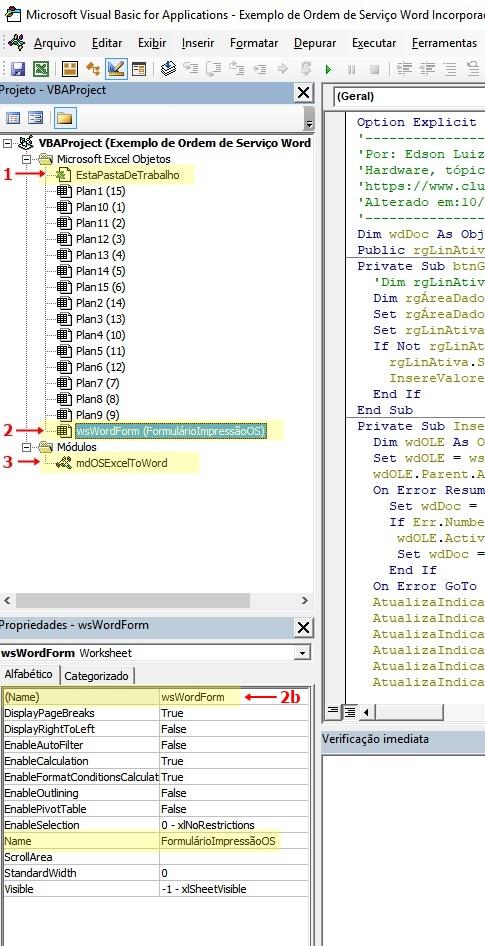Click the Indent toolbar icon
This screenshot has width=485, height=946.
(x=404, y=69)
